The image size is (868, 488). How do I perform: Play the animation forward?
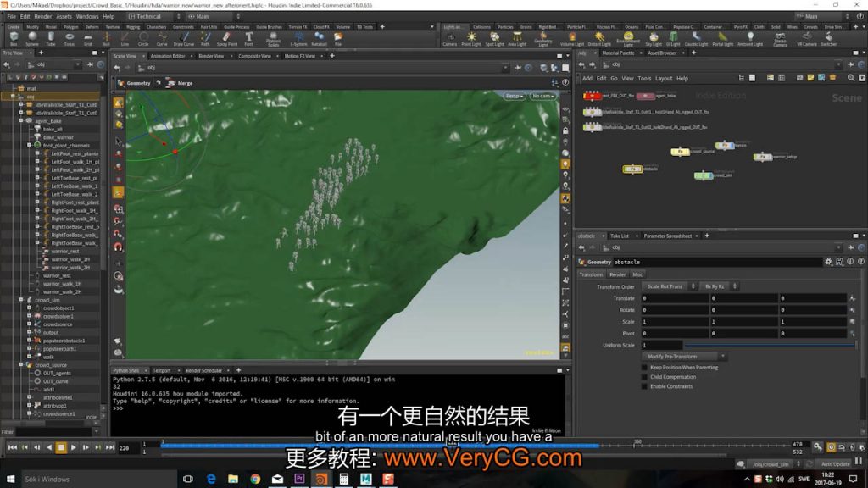(x=73, y=447)
